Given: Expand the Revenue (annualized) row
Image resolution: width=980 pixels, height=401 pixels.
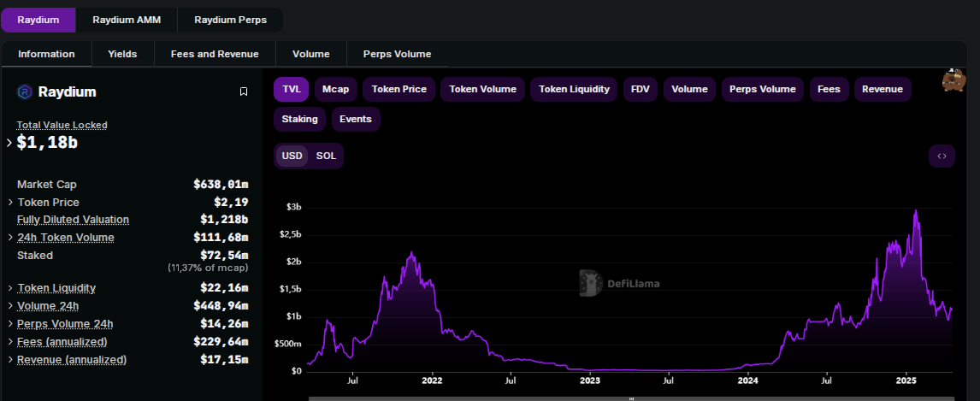Looking at the screenshot, I should (10, 361).
